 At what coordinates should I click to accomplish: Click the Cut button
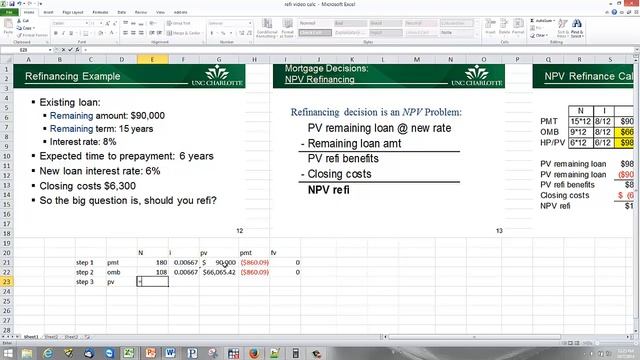pyautogui.click(x=23, y=21)
